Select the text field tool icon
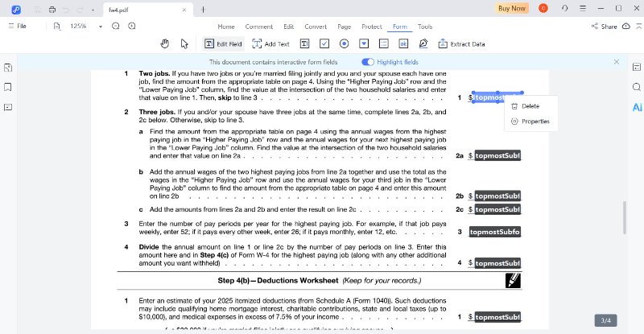This screenshot has width=644, height=334. click(x=304, y=43)
